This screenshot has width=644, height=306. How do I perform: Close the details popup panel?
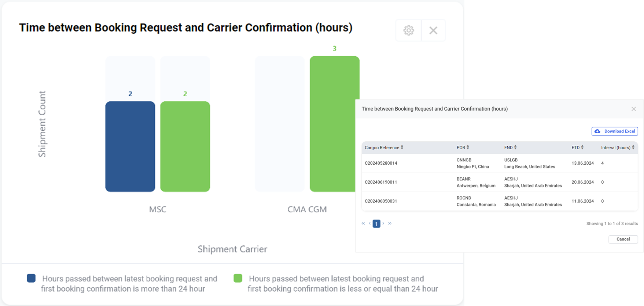point(633,109)
